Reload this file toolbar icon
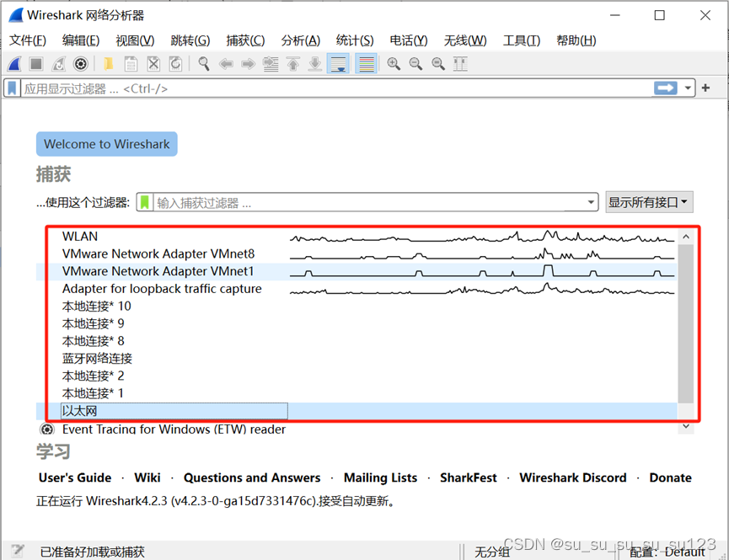Image resolution: width=729 pixels, height=560 pixels. (176, 64)
